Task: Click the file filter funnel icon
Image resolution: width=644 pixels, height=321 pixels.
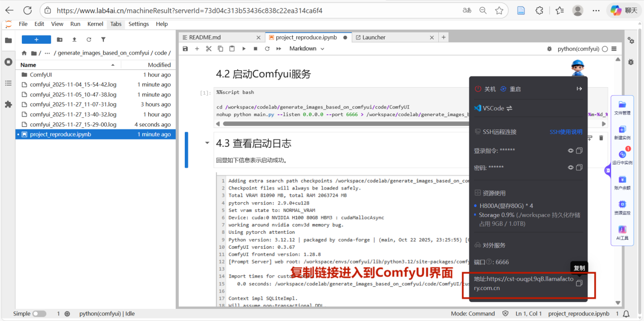Action: (x=103, y=40)
